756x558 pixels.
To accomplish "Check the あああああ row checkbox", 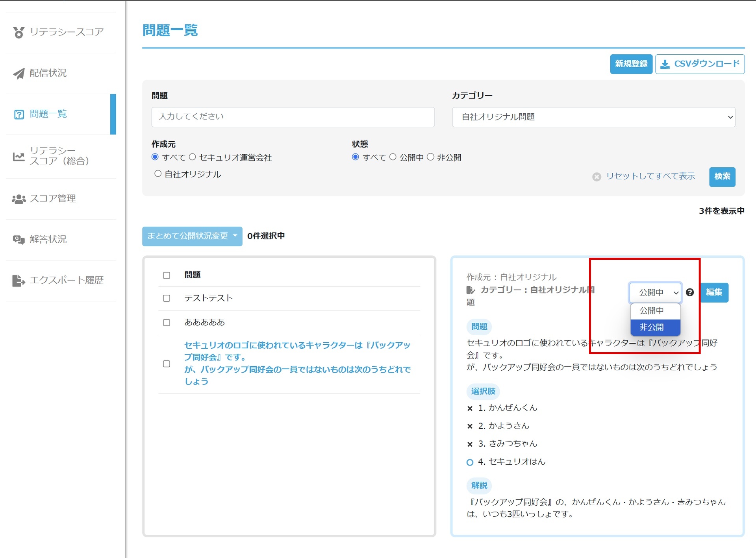I will [167, 323].
